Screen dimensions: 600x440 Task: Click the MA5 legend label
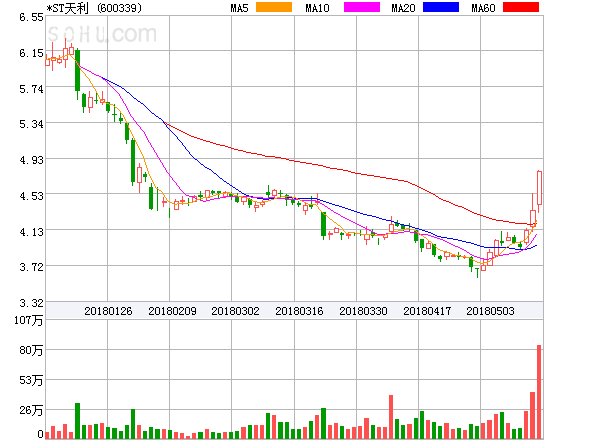click(x=239, y=8)
